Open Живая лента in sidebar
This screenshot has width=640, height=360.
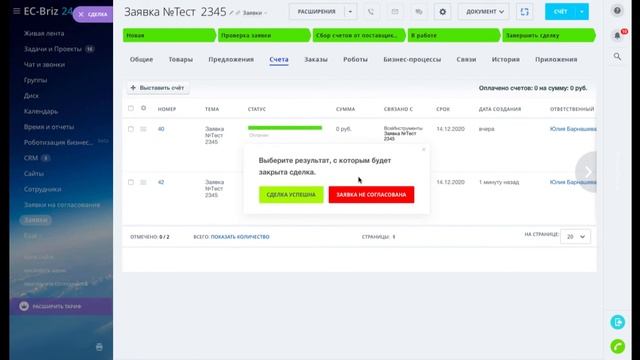point(44,33)
